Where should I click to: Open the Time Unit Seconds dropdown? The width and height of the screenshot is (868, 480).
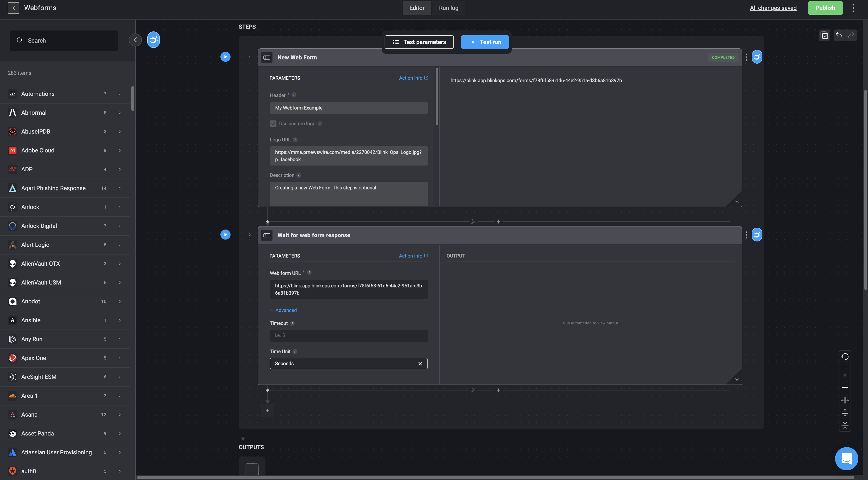click(349, 364)
